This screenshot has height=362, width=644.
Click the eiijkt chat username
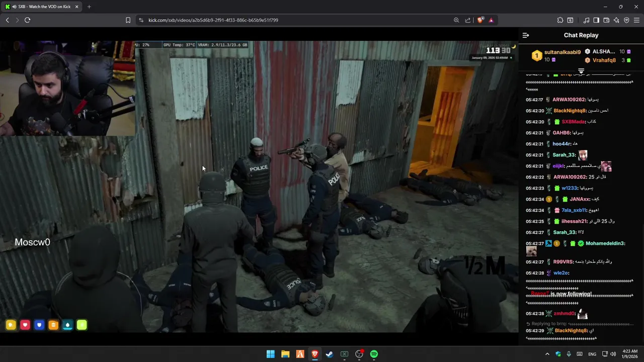pyautogui.click(x=559, y=166)
